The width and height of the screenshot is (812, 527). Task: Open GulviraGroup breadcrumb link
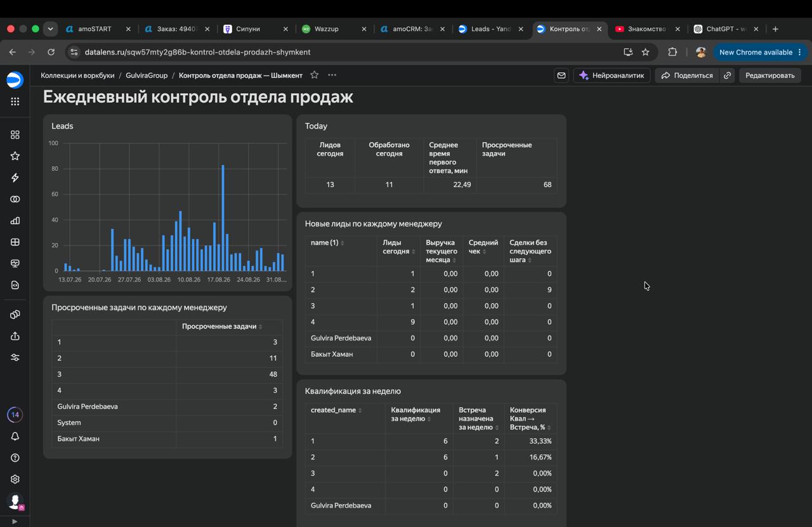(x=147, y=75)
